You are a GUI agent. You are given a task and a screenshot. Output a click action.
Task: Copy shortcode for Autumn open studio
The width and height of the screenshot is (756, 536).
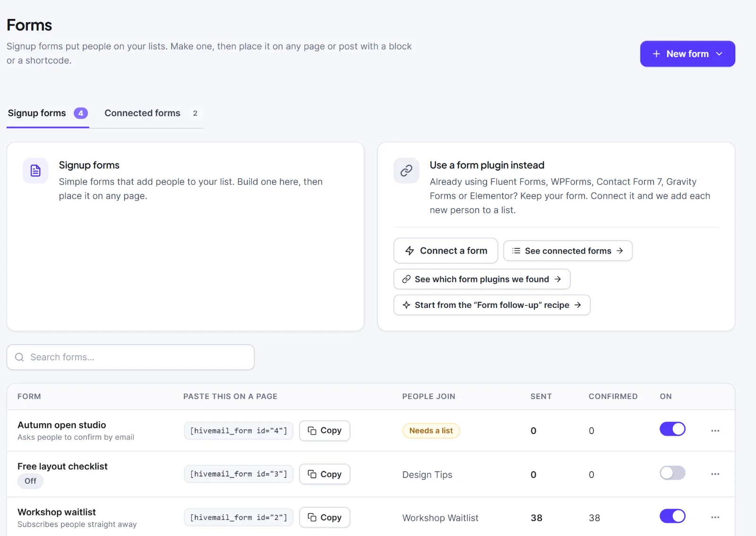click(325, 431)
